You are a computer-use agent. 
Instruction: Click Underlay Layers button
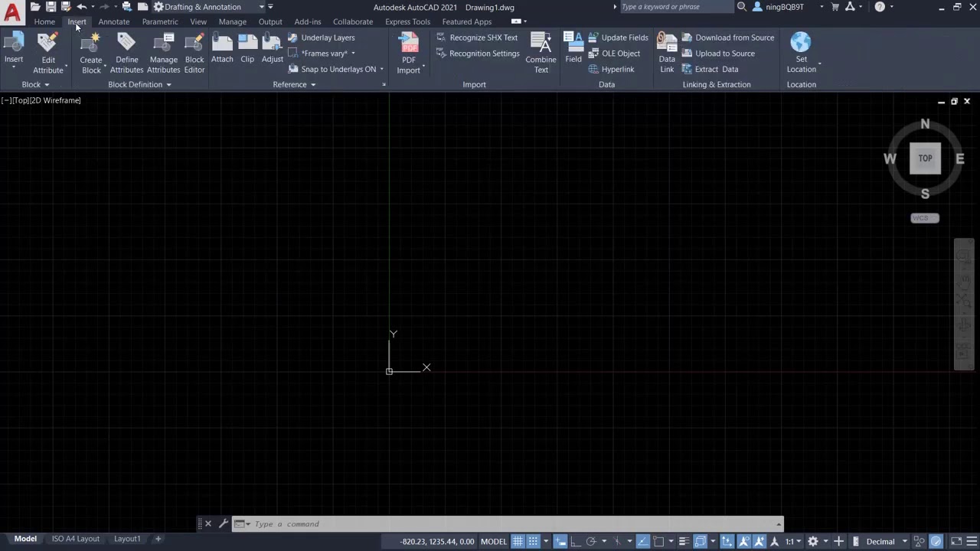(322, 37)
